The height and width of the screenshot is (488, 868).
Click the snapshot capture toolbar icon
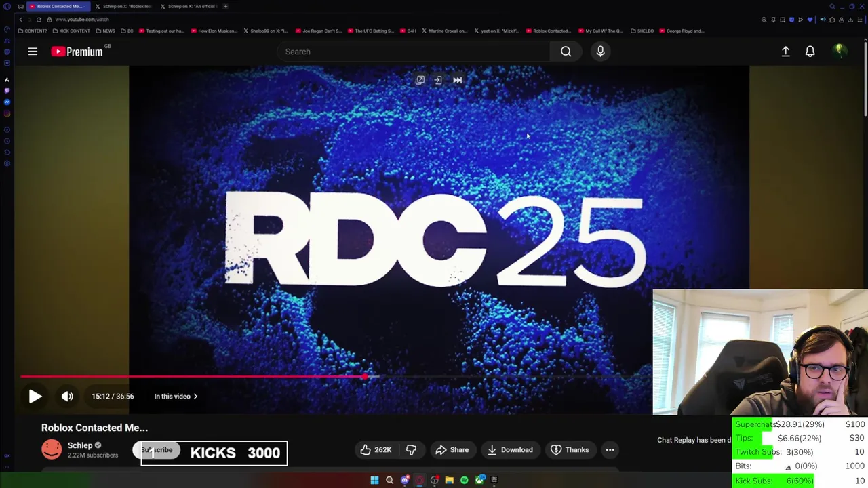coord(783,20)
